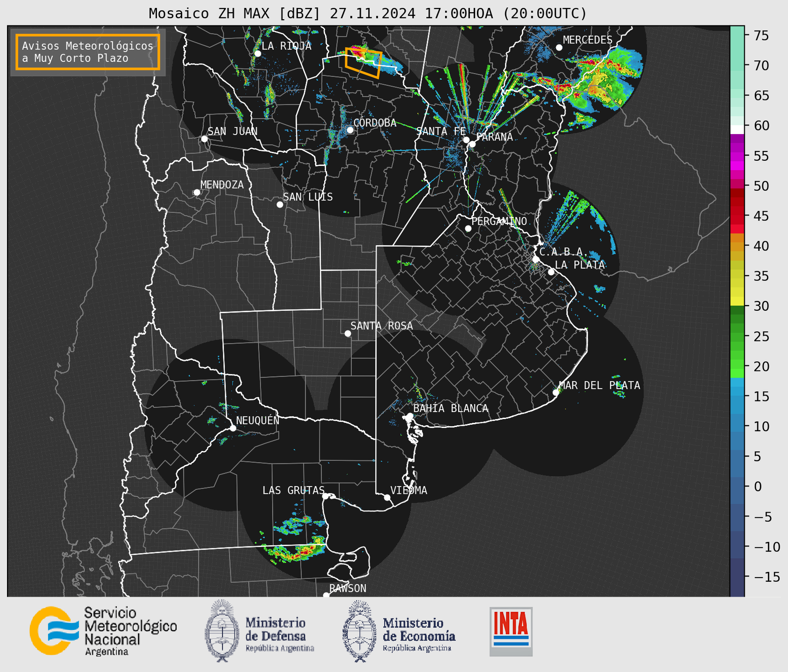Click the SAN JUAN city marker dot
Image resolution: width=788 pixels, height=672 pixels.
[x=204, y=139]
